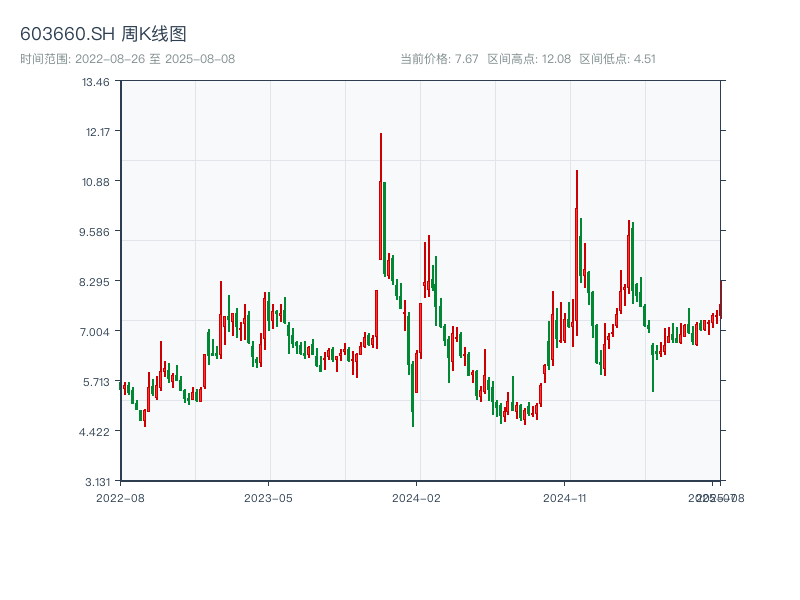The height and width of the screenshot is (600, 800).
Task: Select the 时间范围 date range text
Action: [128, 59]
